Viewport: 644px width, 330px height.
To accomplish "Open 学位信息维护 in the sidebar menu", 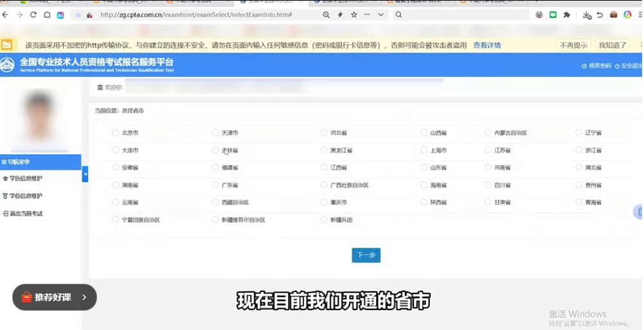I will (26, 196).
